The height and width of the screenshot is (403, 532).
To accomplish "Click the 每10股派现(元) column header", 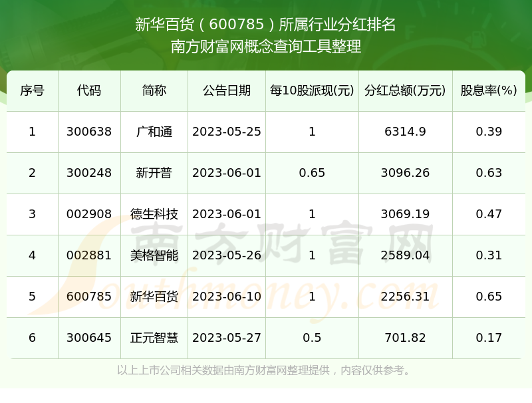I will 312,90.
